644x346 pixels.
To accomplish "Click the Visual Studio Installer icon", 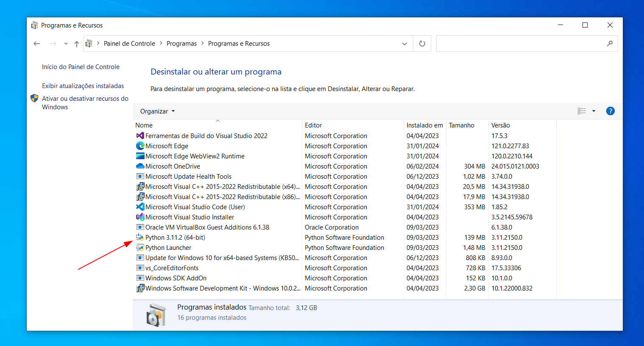I will 140,217.
